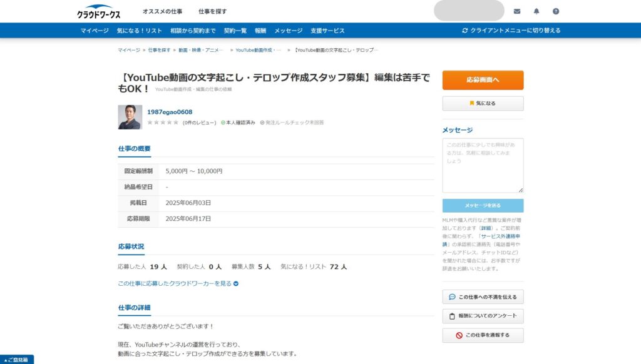Open 仕事を探す menu
This screenshot has height=364, width=641.
213,11
